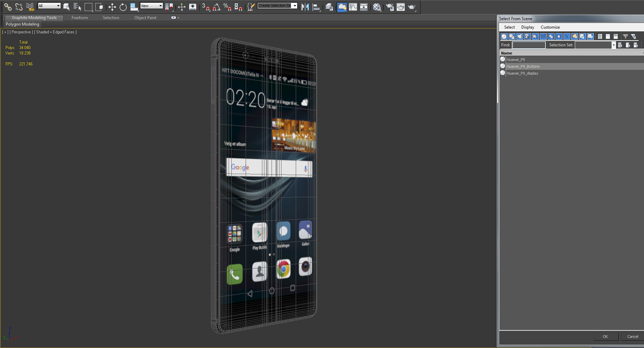Pick the Rectangular Selection Region tool
Image resolution: width=644 pixels, height=348 pixels.
tap(88, 7)
